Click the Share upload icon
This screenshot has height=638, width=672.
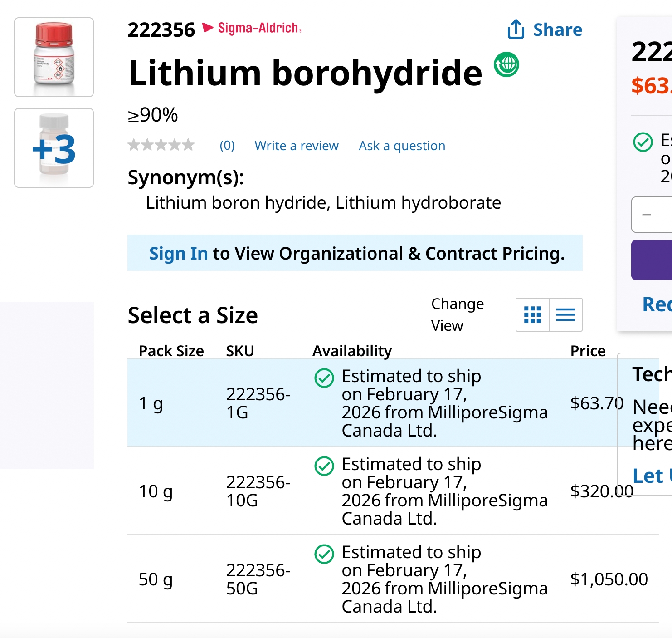(x=516, y=29)
